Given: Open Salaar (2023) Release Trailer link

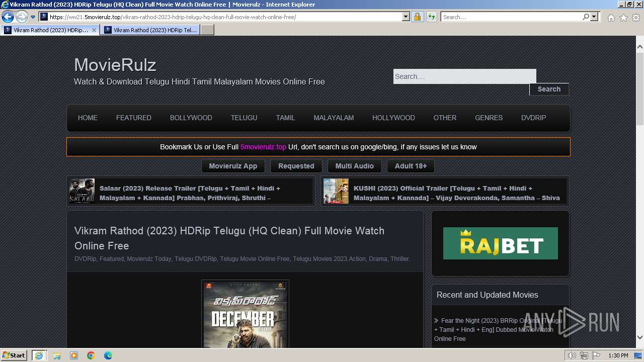Looking at the screenshot, I should coord(190,193).
